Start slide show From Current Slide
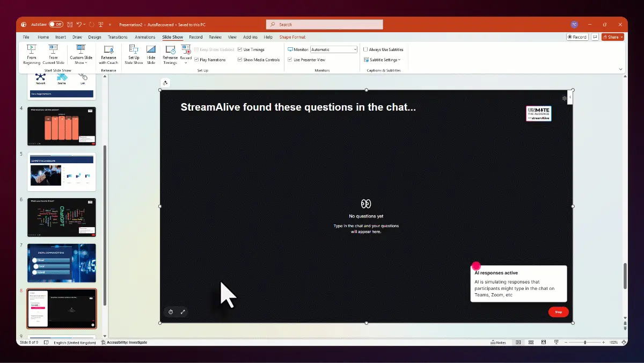644x363 pixels. pyautogui.click(x=53, y=54)
